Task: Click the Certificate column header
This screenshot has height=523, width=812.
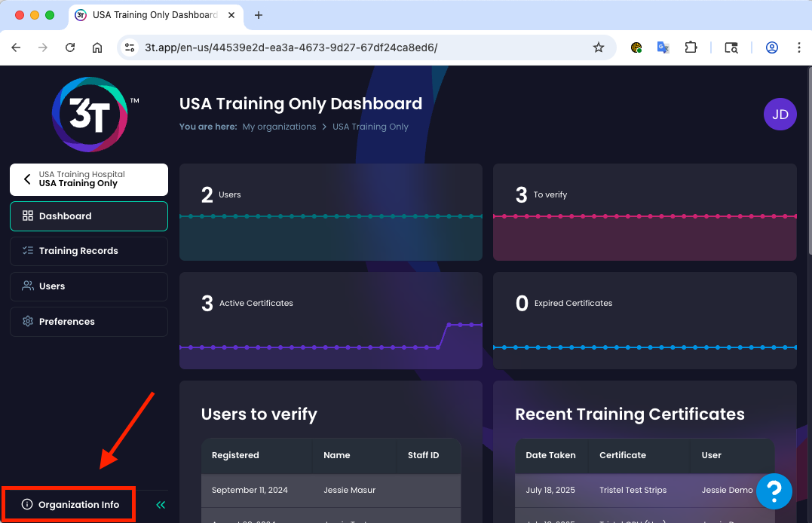Action: [623, 455]
